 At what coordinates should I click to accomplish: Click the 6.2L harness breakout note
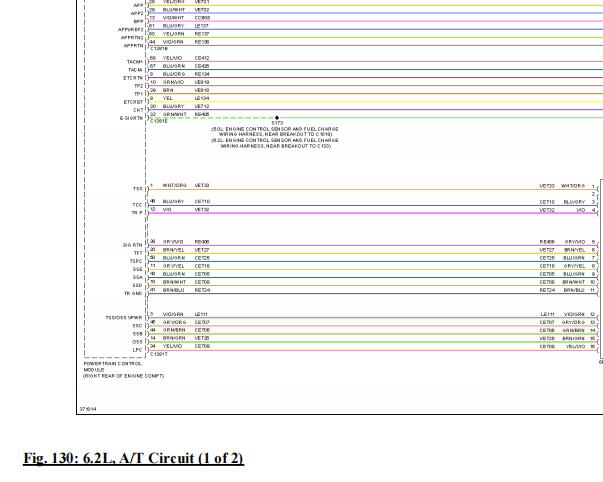pyautogui.click(x=275, y=143)
